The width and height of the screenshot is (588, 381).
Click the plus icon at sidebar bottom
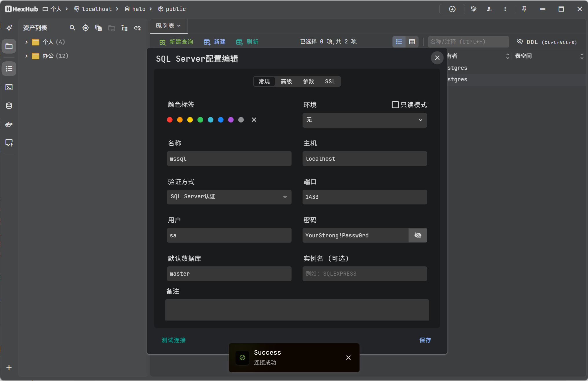[x=9, y=368]
